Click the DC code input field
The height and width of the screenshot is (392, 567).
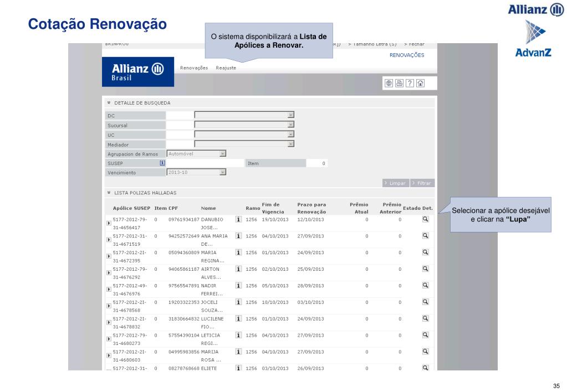click(x=180, y=116)
